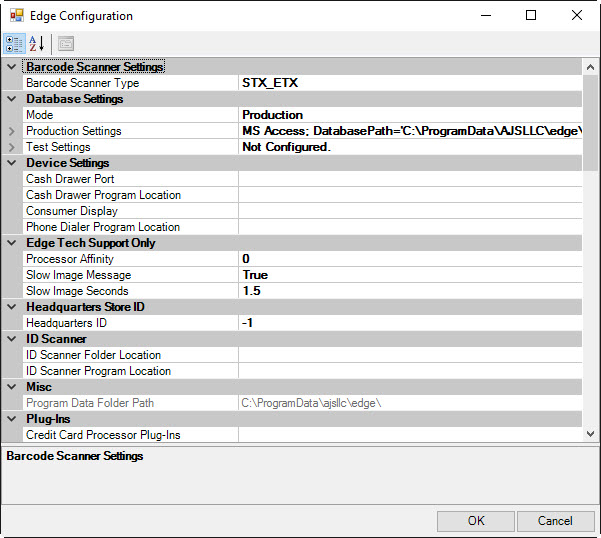Click the Cash Drawer Port value field
601x538 pixels.
[x=410, y=179]
